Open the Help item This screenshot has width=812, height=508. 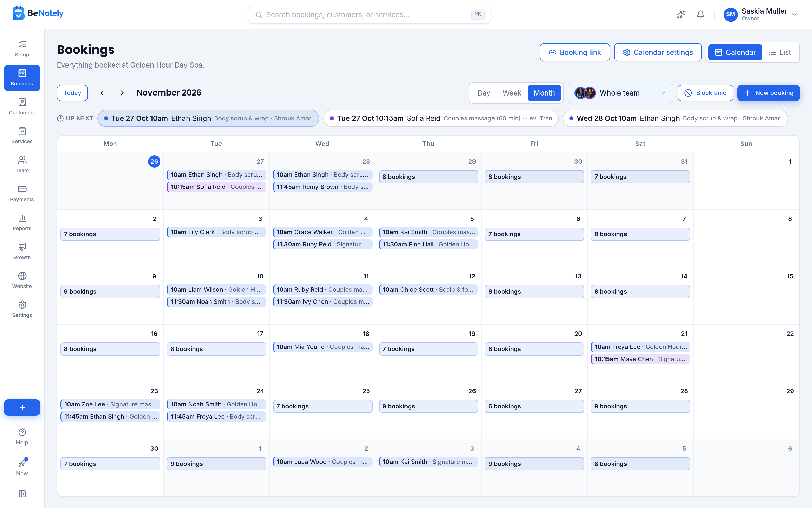(22, 436)
